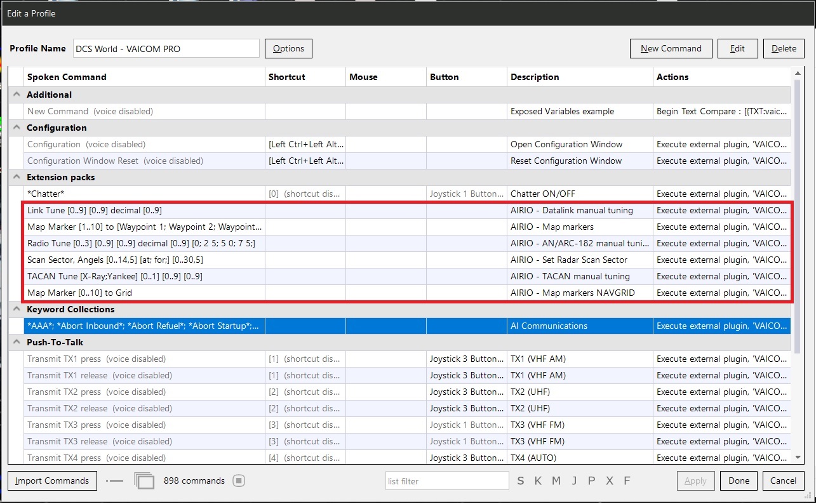
Task: Click the collapse-all dash icon
Action: point(115,481)
